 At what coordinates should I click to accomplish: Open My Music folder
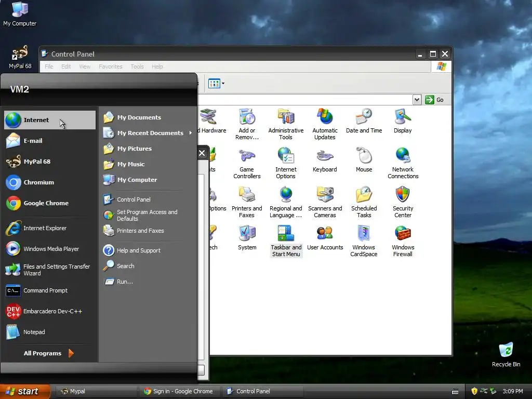coord(148,164)
